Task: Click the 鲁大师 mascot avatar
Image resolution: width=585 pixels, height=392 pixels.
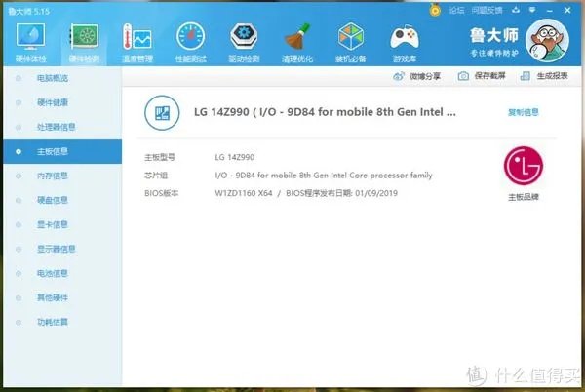Action: tap(547, 40)
